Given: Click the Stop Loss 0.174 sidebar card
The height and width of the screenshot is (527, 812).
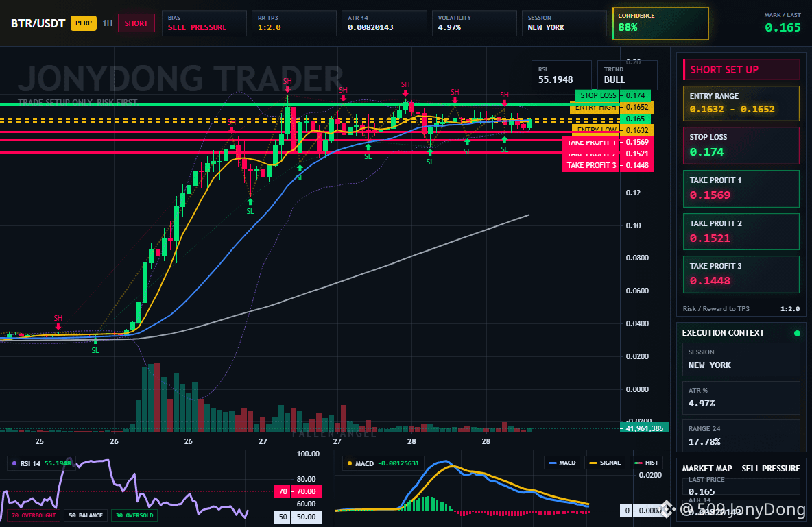Looking at the screenshot, I should (741, 145).
